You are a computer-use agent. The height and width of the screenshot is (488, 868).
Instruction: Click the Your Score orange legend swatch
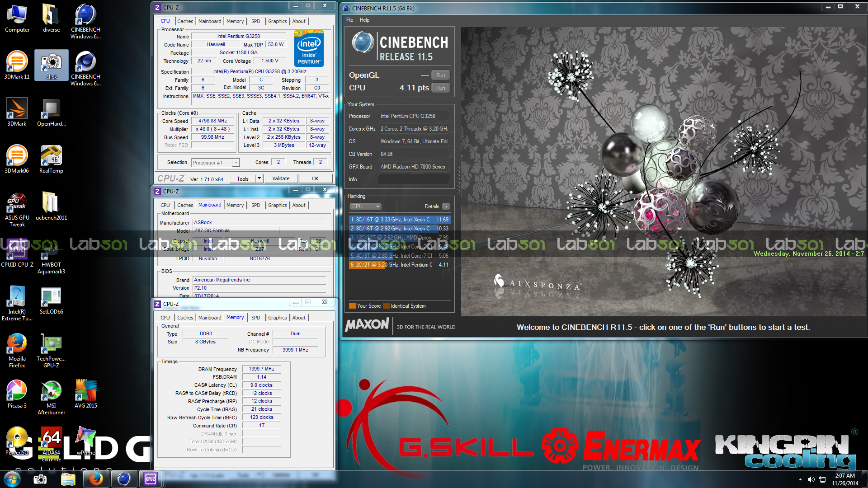click(x=352, y=306)
